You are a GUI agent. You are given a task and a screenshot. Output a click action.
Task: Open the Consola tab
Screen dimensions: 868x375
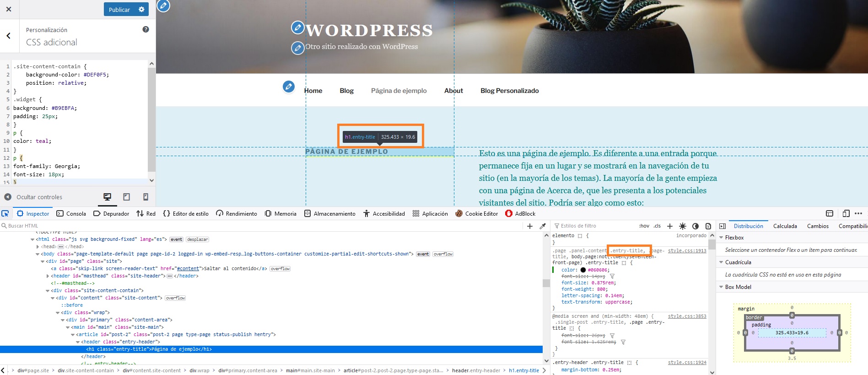tap(71, 213)
